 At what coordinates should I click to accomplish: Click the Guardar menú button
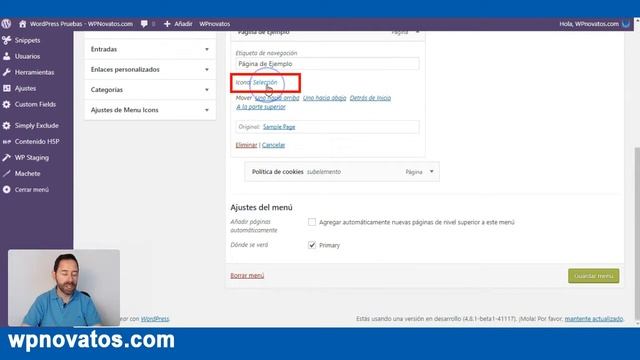[593, 276]
